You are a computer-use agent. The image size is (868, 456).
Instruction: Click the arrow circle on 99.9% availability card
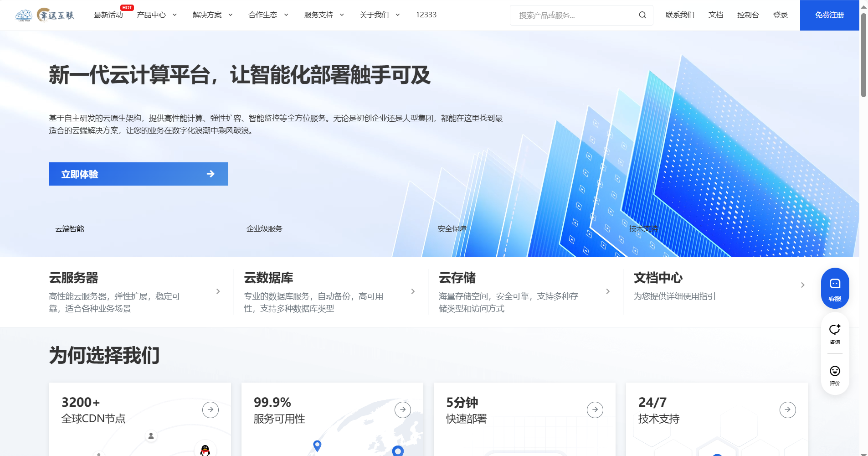tap(403, 409)
